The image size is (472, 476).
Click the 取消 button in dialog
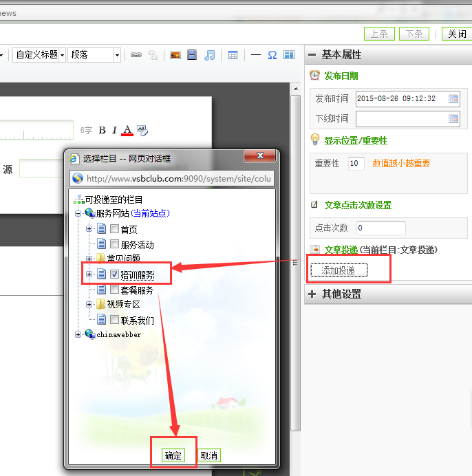209,455
